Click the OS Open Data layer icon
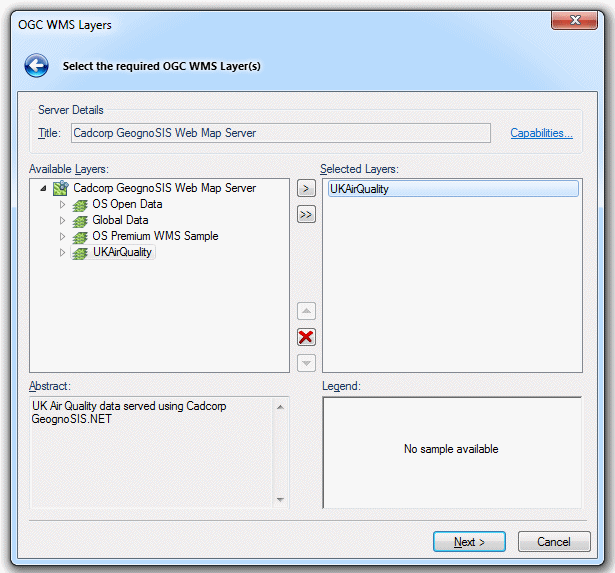This screenshot has width=615, height=573. [x=80, y=205]
